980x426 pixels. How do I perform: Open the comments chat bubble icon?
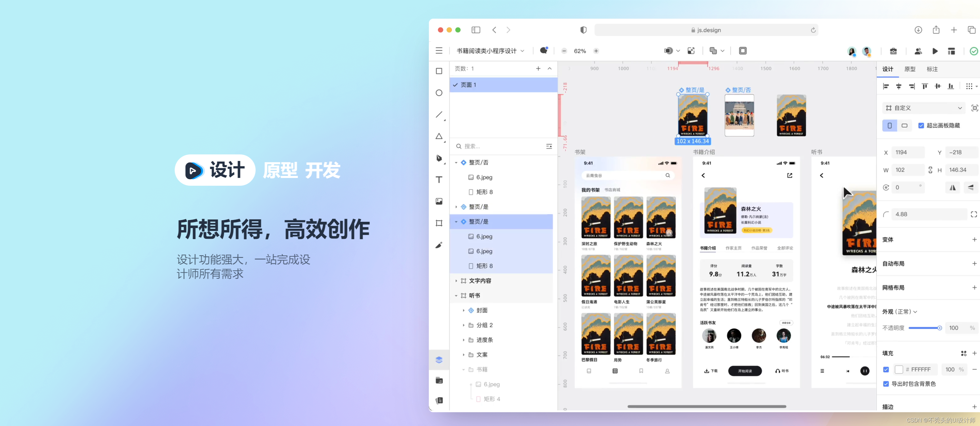(x=544, y=51)
